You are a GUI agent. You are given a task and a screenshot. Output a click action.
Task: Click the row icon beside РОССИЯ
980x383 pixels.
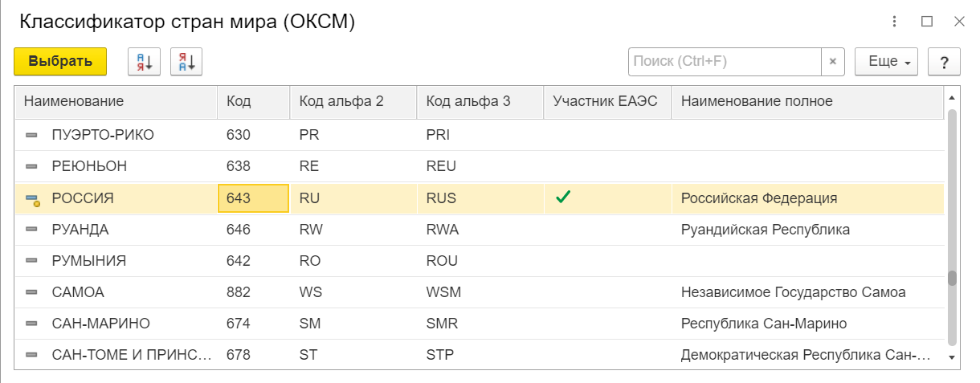33,198
